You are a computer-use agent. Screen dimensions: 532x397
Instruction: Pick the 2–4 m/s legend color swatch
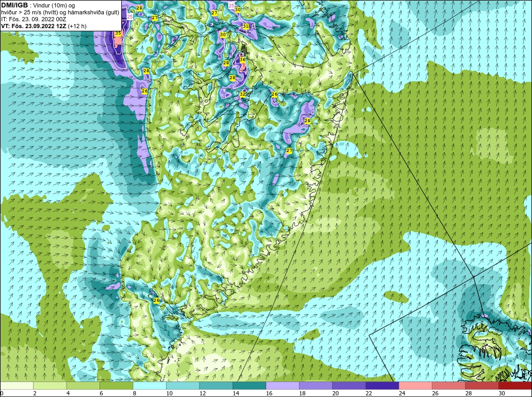50,385
